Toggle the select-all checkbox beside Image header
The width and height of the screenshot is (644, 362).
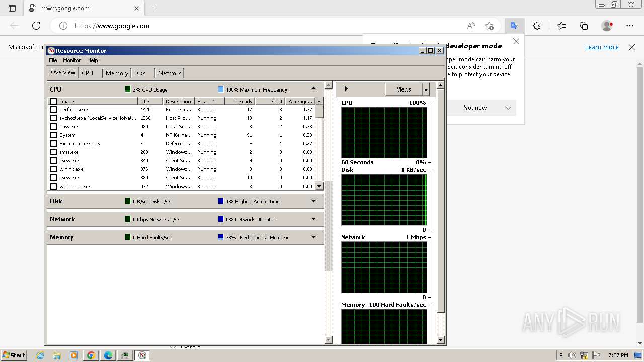54,102
